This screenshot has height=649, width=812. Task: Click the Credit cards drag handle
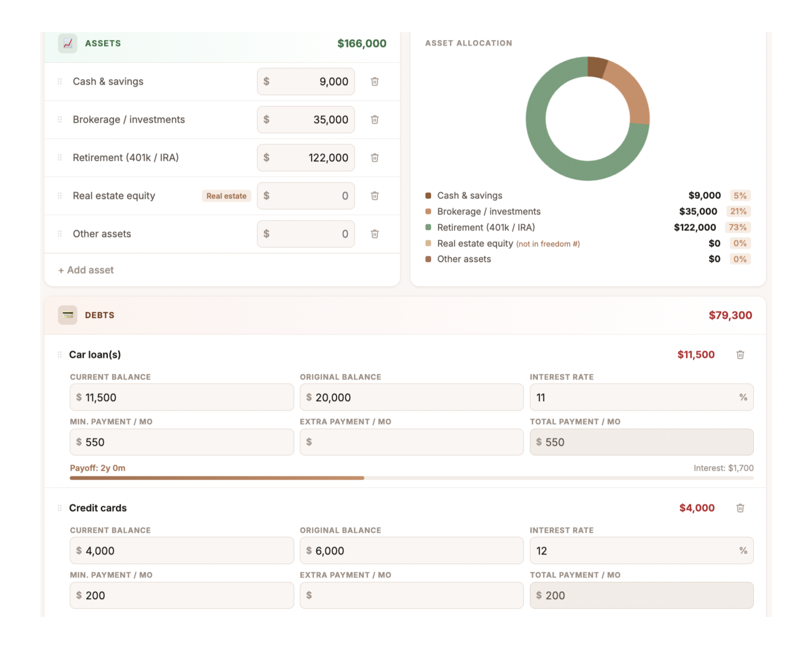point(60,508)
